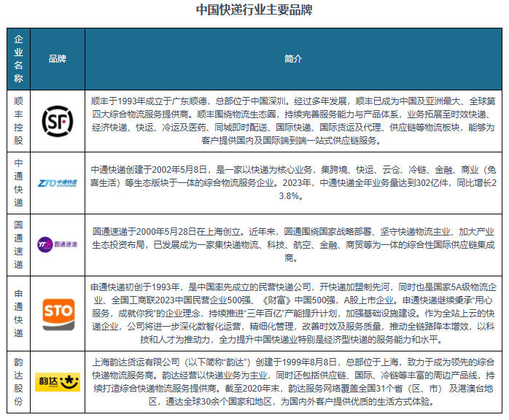Select the 圆通速递 company name cell
This screenshot has height=420, width=509.
coord(18,245)
